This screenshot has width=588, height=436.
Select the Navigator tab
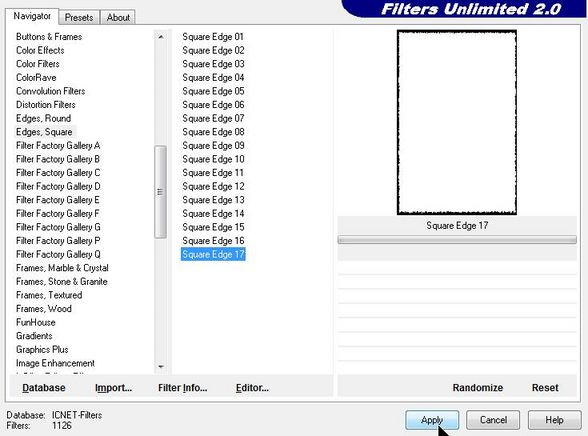(32, 16)
